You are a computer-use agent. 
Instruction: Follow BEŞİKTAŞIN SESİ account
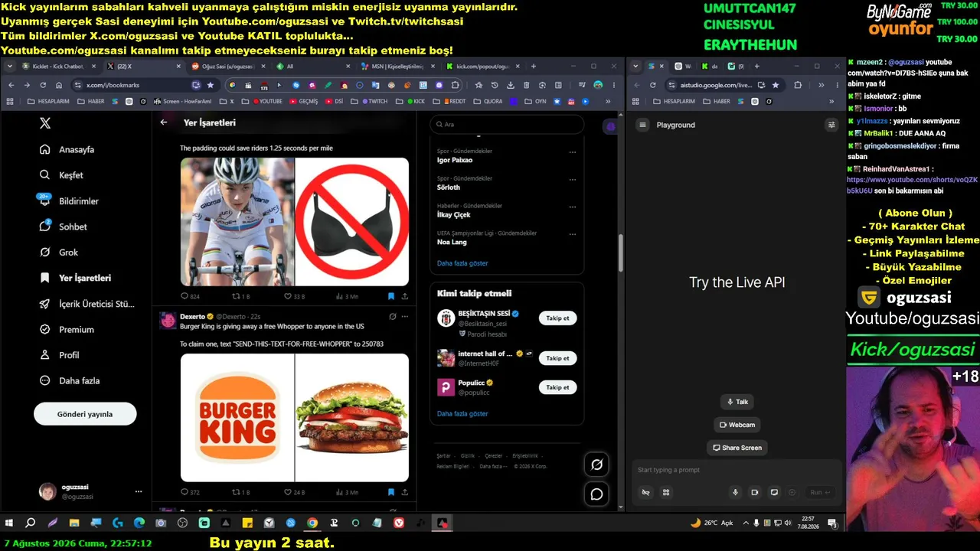pyautogui.click(x=557, y=318)
